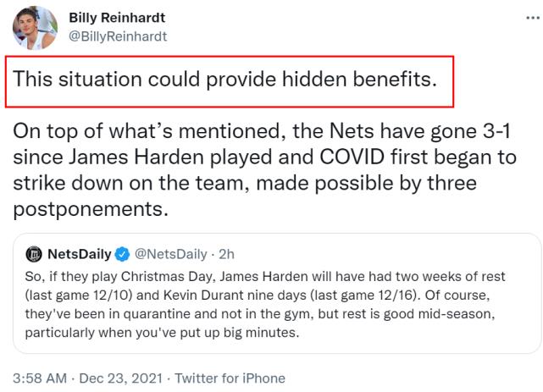Open the Billy Reinhardt display name link
Screen dimensions: 543x392
(119, 19)
